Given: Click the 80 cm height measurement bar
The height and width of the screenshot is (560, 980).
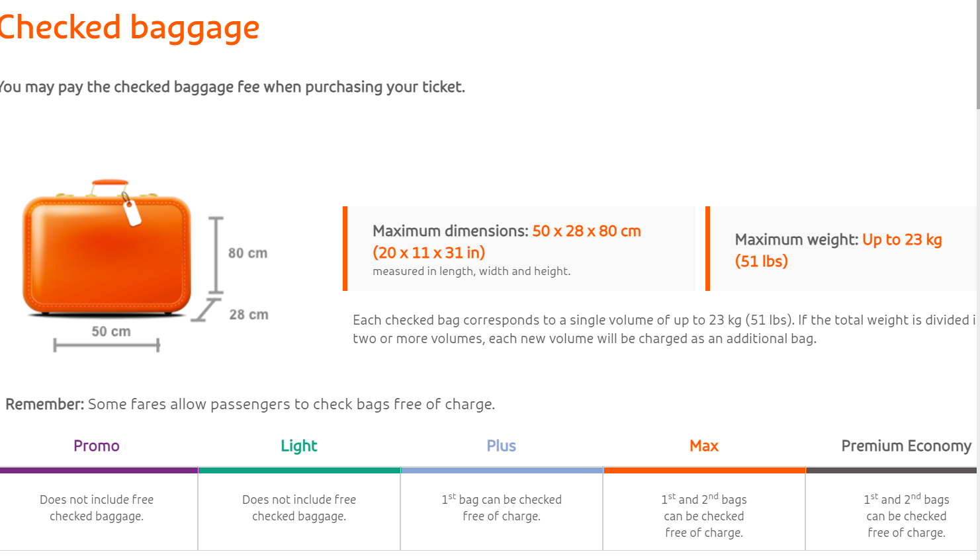Looking at the screenshot, I should [216, 255].
